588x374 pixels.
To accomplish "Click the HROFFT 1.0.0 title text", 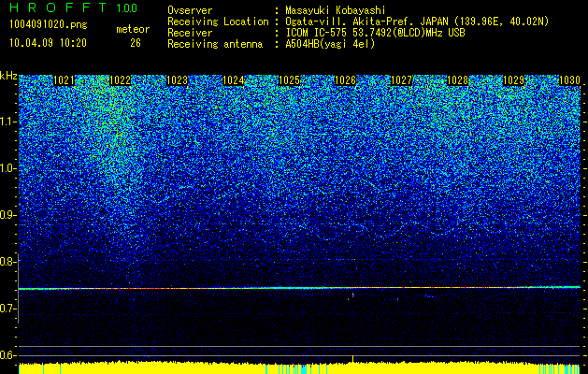I will coord(73,7).
